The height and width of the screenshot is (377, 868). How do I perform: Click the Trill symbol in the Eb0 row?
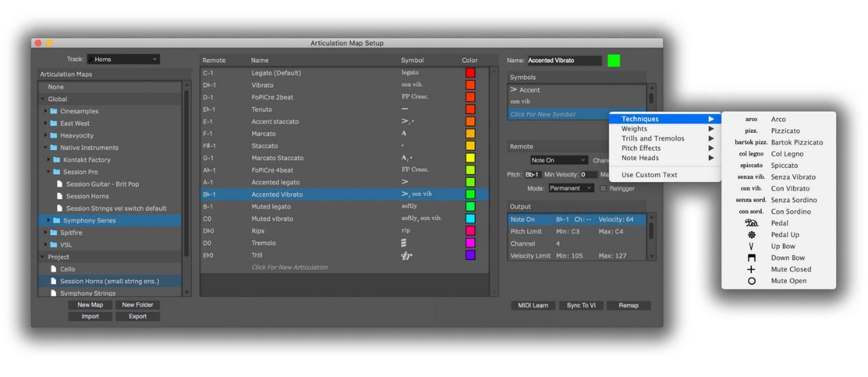click(407, 255)
